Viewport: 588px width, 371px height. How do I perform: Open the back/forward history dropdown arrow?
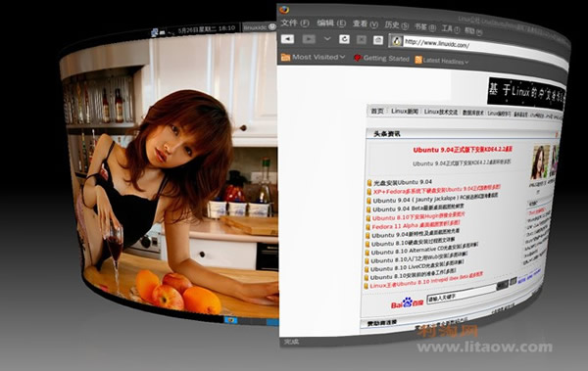coord(327,39)
